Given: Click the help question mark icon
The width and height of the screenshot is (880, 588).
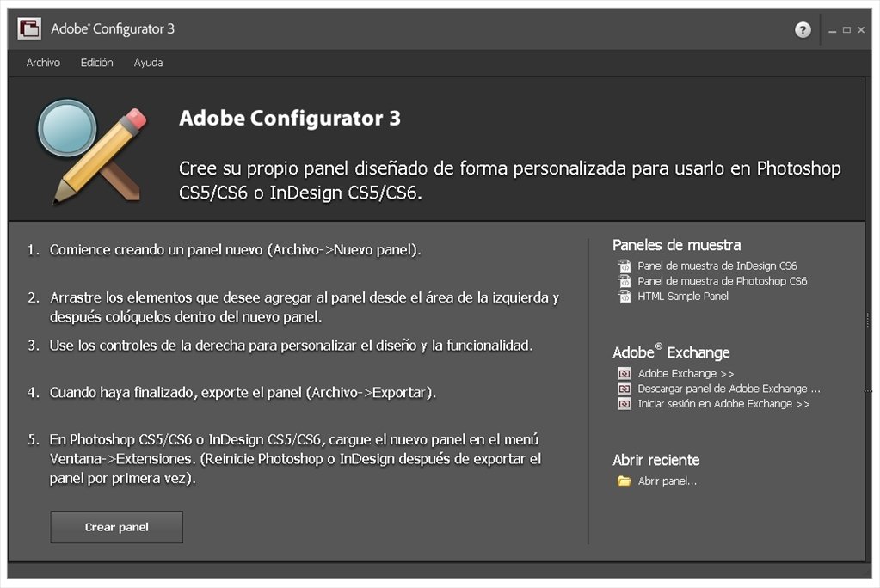Looking at the screenshot, I should tap(803, 30).
